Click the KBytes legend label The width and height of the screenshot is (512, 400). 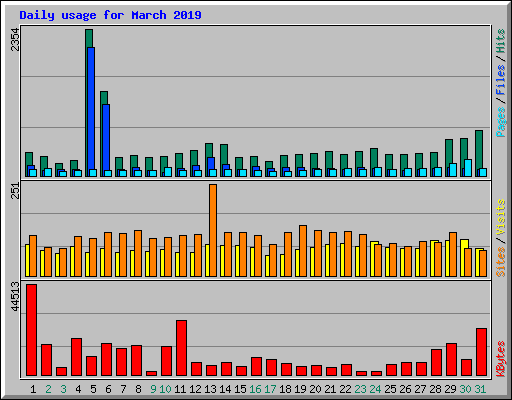pos(501,359)
